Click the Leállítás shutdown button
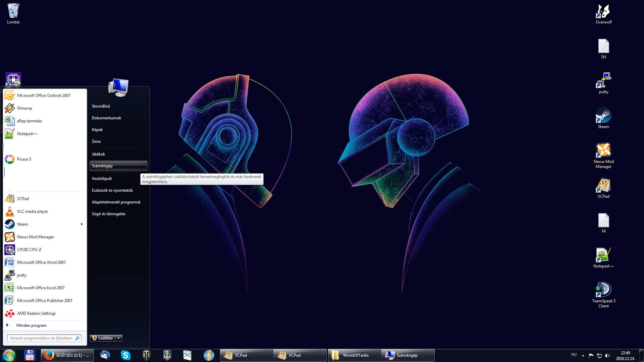This screenshot has width=644, height=362. (103, 338)
